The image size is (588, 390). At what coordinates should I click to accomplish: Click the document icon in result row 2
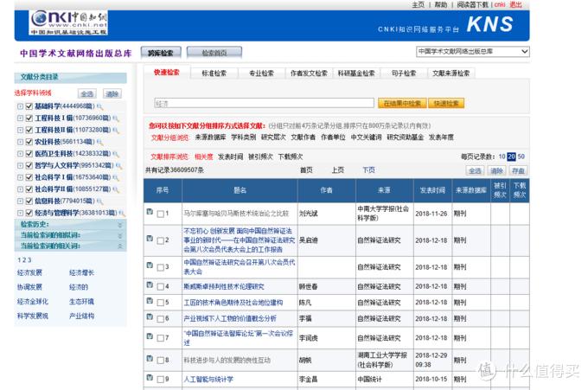(150, 238)
